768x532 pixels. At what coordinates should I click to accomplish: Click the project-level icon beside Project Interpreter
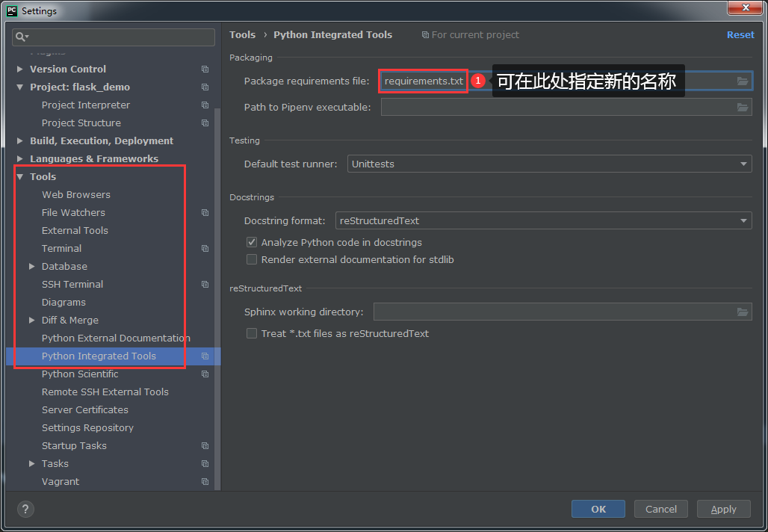pos(205,105)
